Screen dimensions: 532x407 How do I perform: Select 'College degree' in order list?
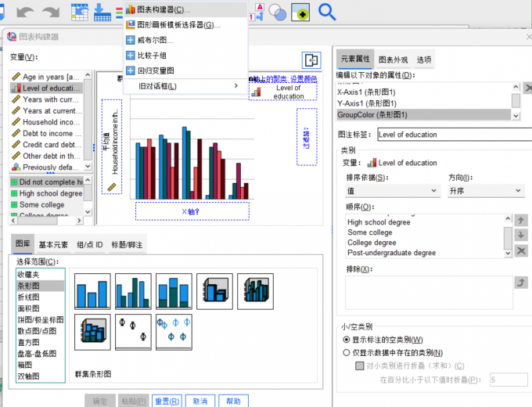point(426,243)
